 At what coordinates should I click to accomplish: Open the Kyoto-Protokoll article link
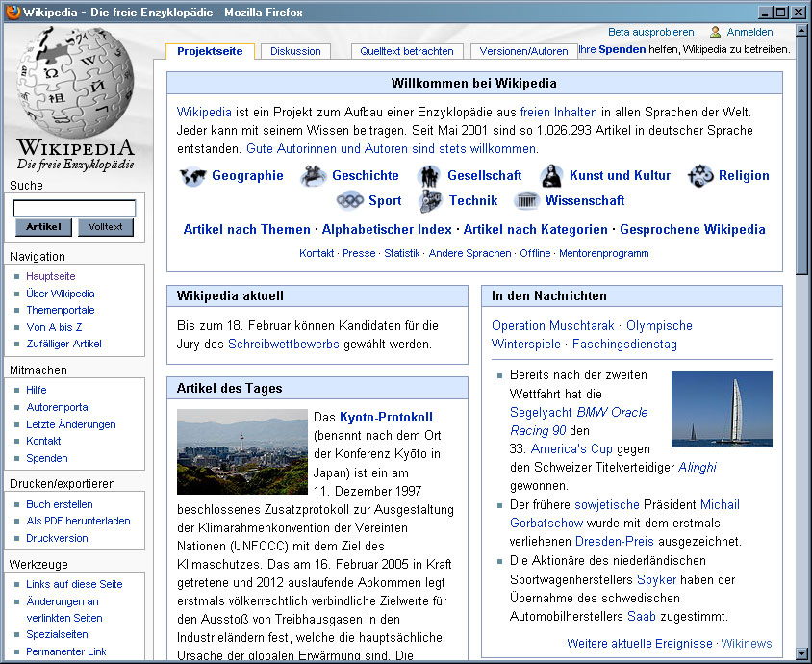pos(386,417)
